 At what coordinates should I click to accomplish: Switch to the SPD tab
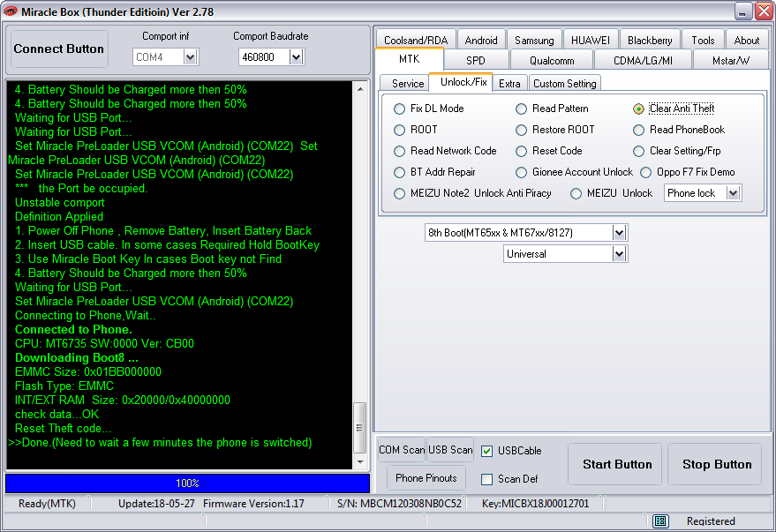[476, 60]
